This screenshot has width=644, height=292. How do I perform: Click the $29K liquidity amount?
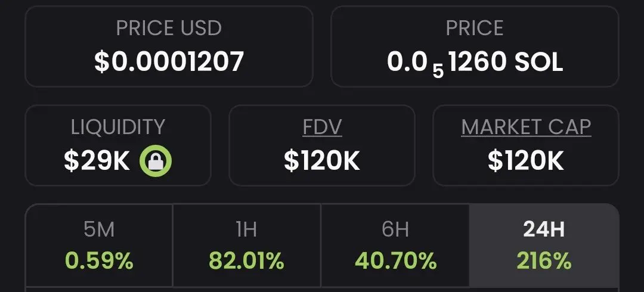97,161
